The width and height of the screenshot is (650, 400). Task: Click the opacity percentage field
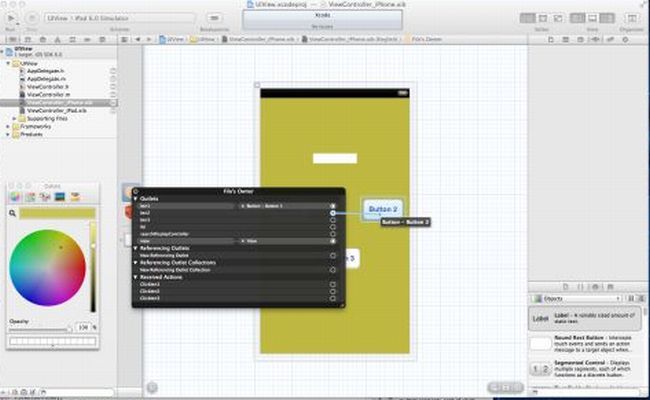click(x=83, y=327)
